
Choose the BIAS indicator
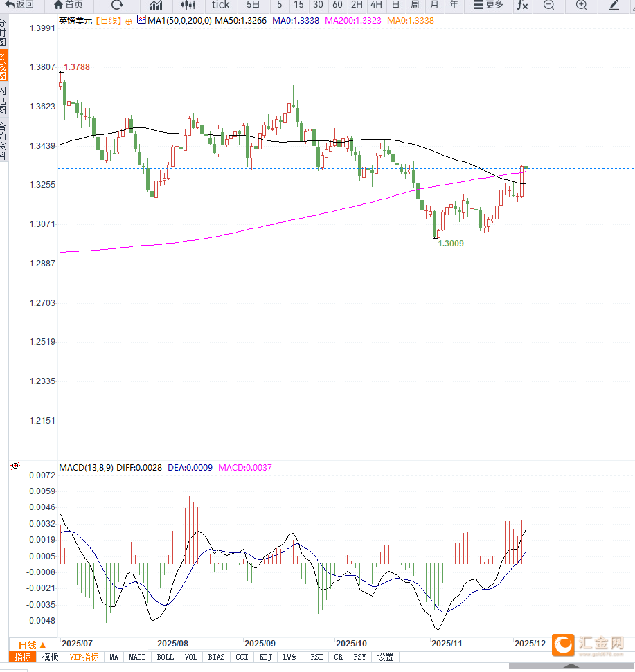point(216,657)
